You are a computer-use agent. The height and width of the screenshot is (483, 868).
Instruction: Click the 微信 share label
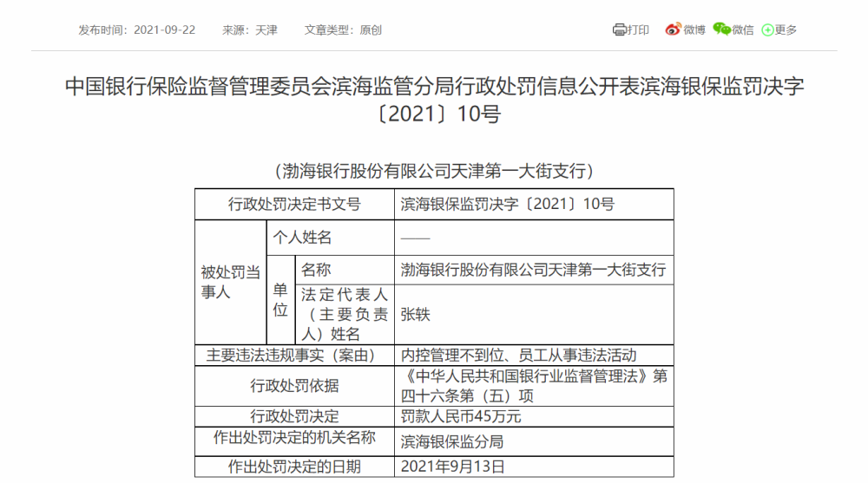pos(743,29)
